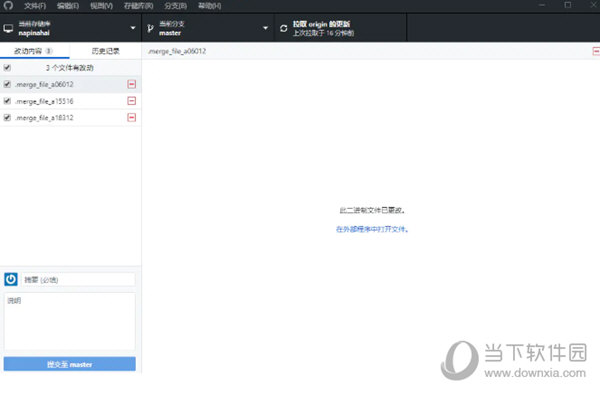
Task: Open the 视图(V) menu
Action: click(101, 6)
